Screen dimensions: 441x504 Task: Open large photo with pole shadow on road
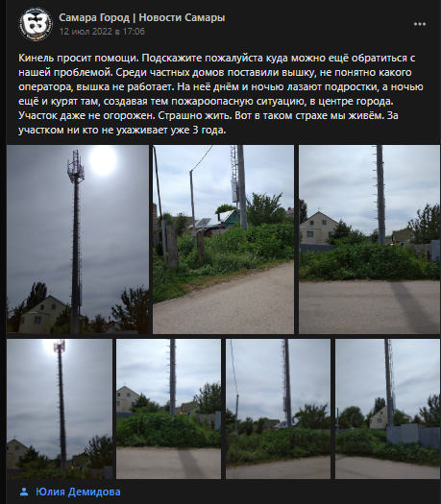pos(369,239)
